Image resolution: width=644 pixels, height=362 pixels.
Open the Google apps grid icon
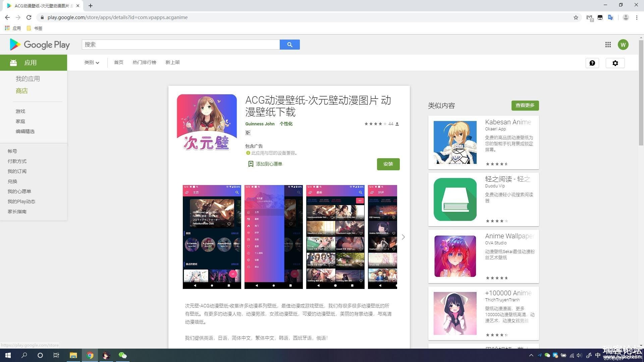608,45
